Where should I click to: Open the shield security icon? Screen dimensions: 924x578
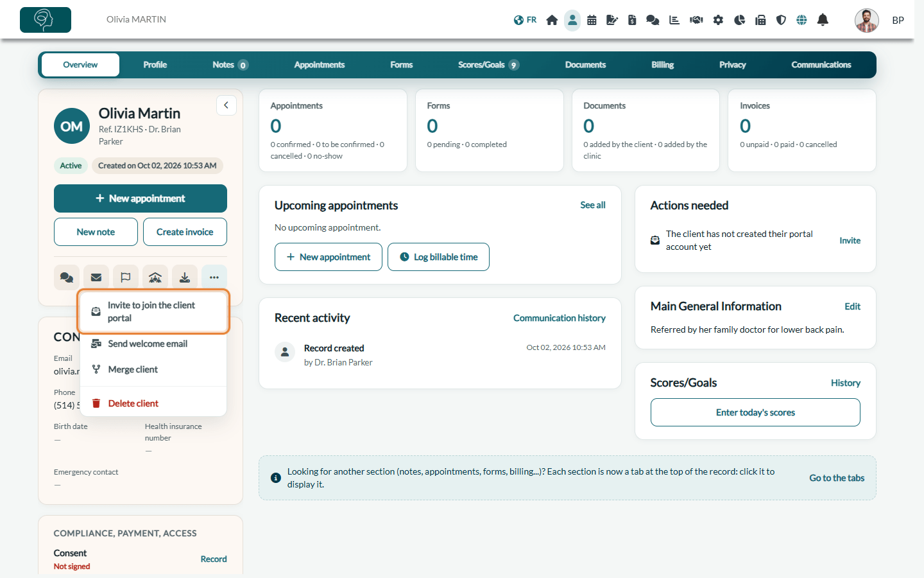[781, 20]
